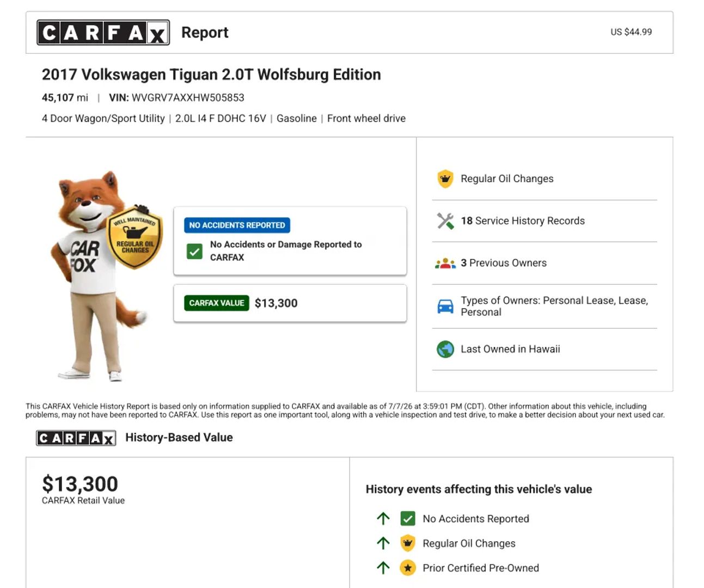Click the 45,107 mi mileage text

65,98
